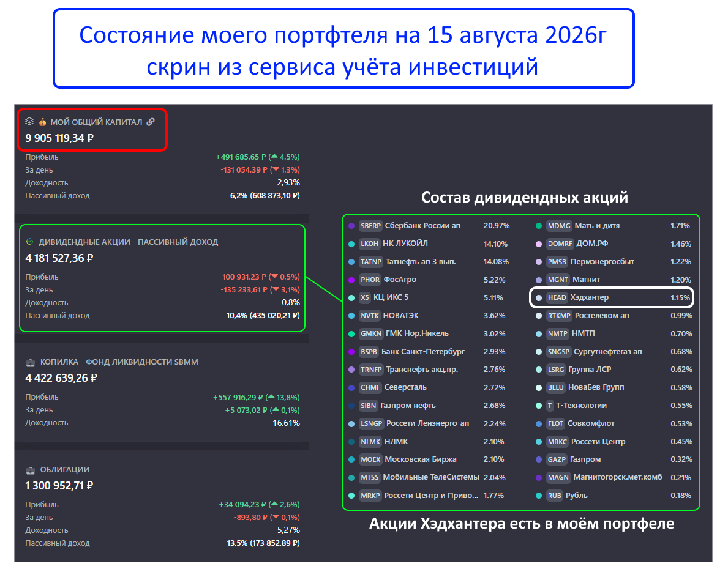Click the purple color dot beside SBERP
Image resolution: width=728 pixels, height=580 pixels.
coord(351,226)
